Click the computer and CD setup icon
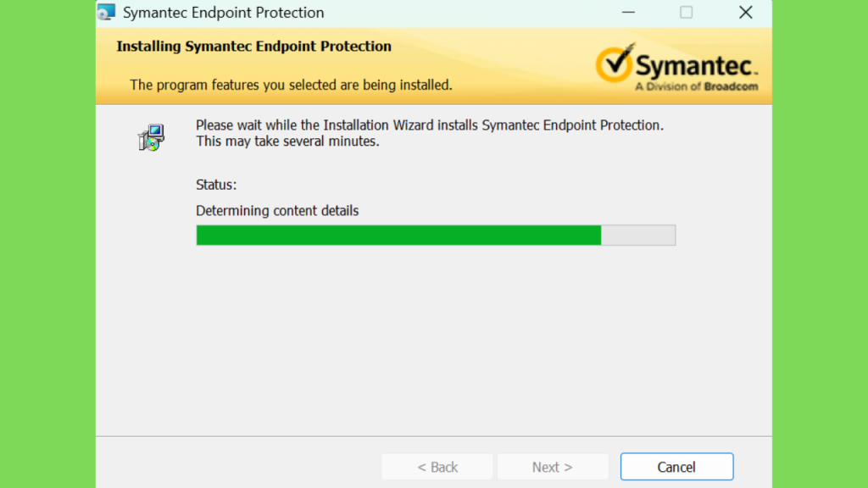 (x=151, y=137)
